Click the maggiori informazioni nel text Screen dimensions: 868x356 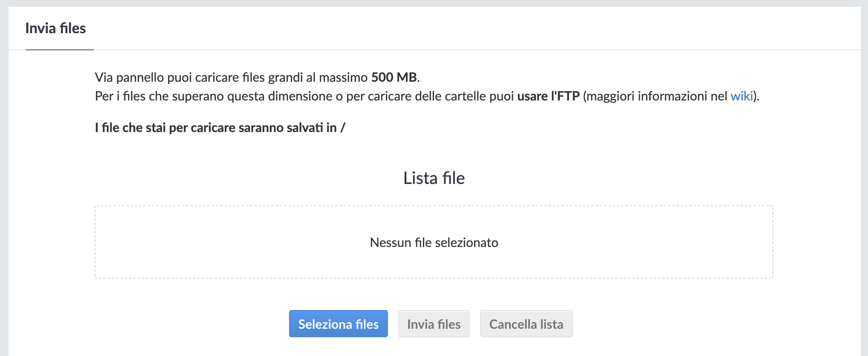pyautogui.click(x=657, y=96)
